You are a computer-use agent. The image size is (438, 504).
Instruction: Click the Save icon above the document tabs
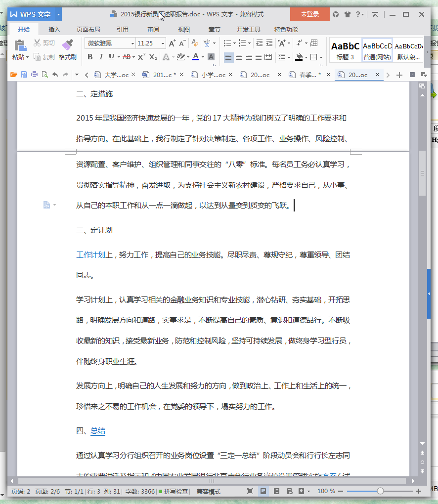coord(24,75)
